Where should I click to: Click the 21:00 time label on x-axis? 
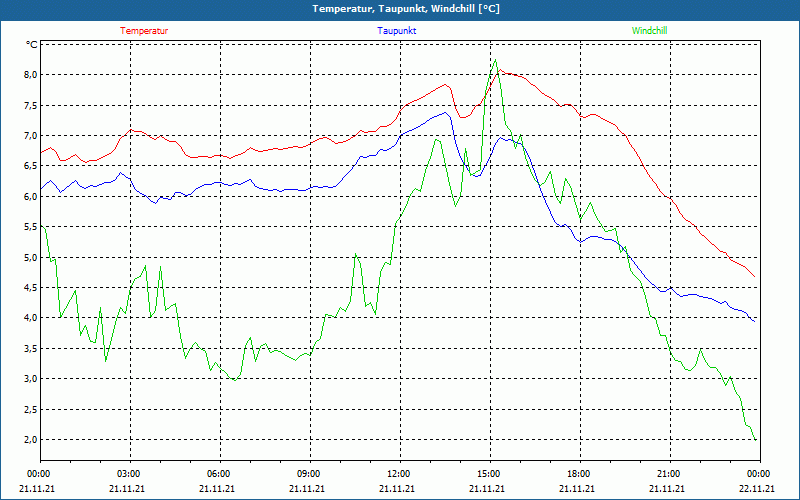670,474
